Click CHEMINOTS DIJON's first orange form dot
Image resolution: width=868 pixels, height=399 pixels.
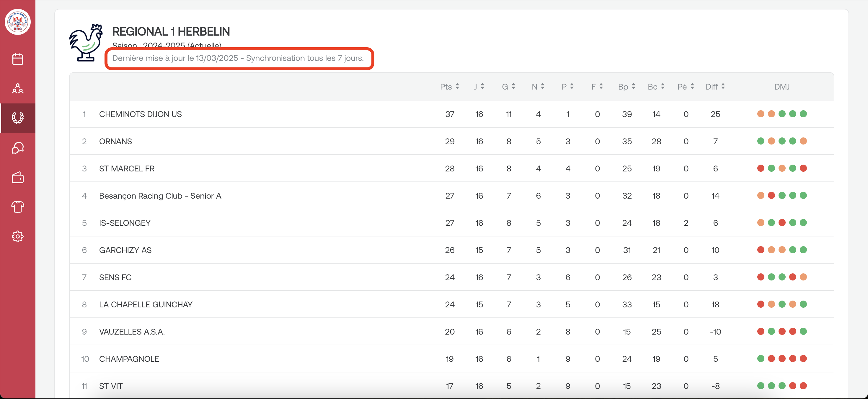pyautogui.click(x=761, y=114)
